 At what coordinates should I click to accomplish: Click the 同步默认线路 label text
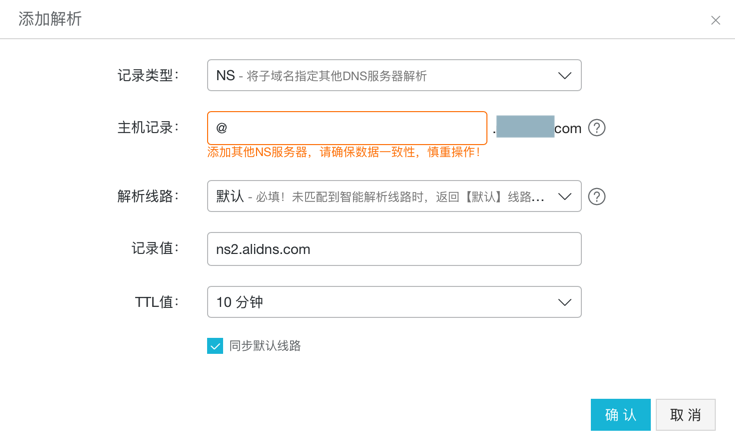coord(265,346)
